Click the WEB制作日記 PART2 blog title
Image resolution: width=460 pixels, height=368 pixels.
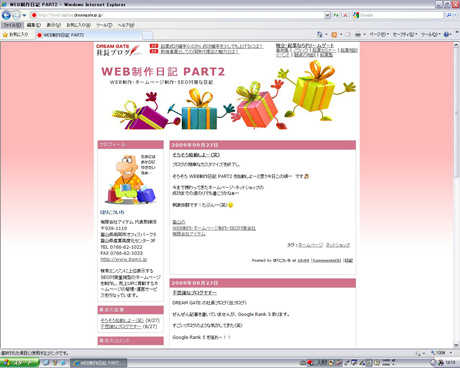click(163, 72)
